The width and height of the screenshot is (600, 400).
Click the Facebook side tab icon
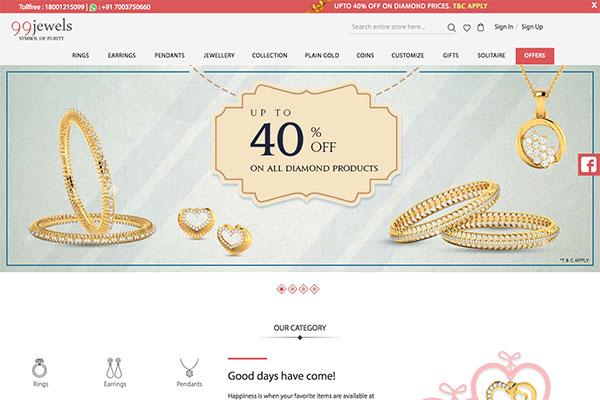click(589, 165)
